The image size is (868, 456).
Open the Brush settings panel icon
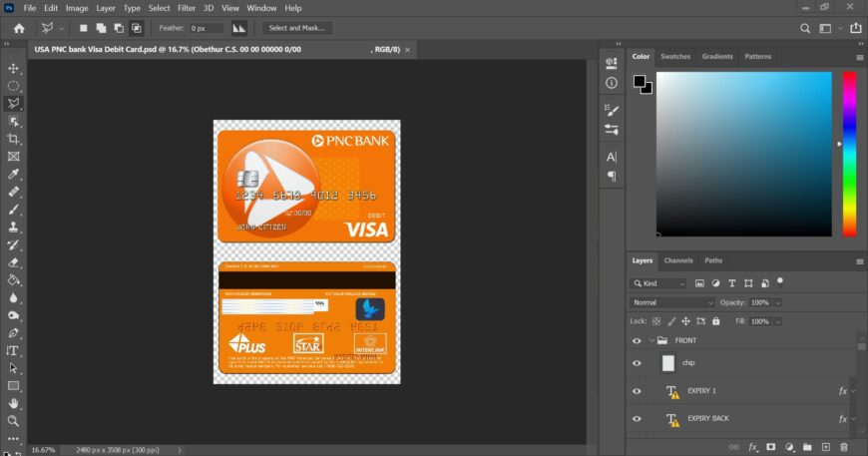tap(612, 111)
